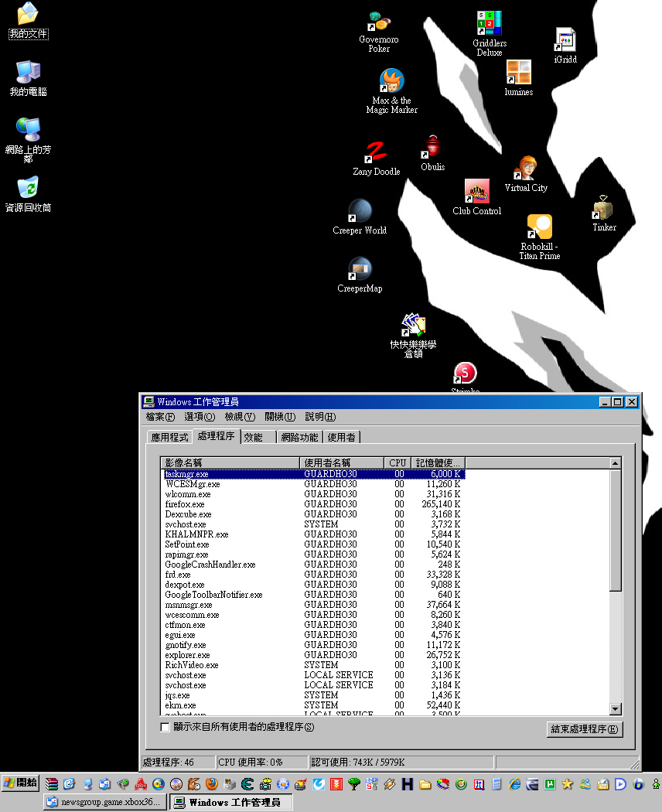Viewport: 662px width, 812px height.
Task: Open the Griddlers Deluxe shortcut
Action: 489,23
